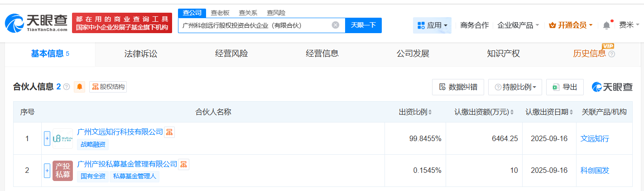This screenshot has height=191, width=644.
Task: Click the WeRide company logo thumbnail
Action: pos(62,138)
